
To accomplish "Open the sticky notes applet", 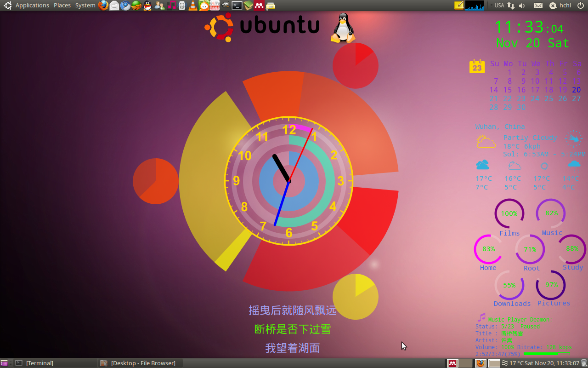I will [459, 6].
